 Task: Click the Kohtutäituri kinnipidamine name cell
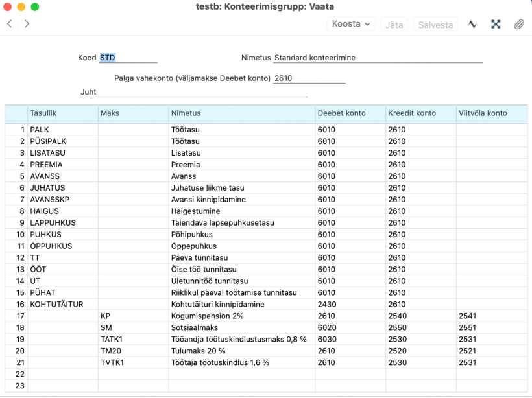(x=242, y=305)
